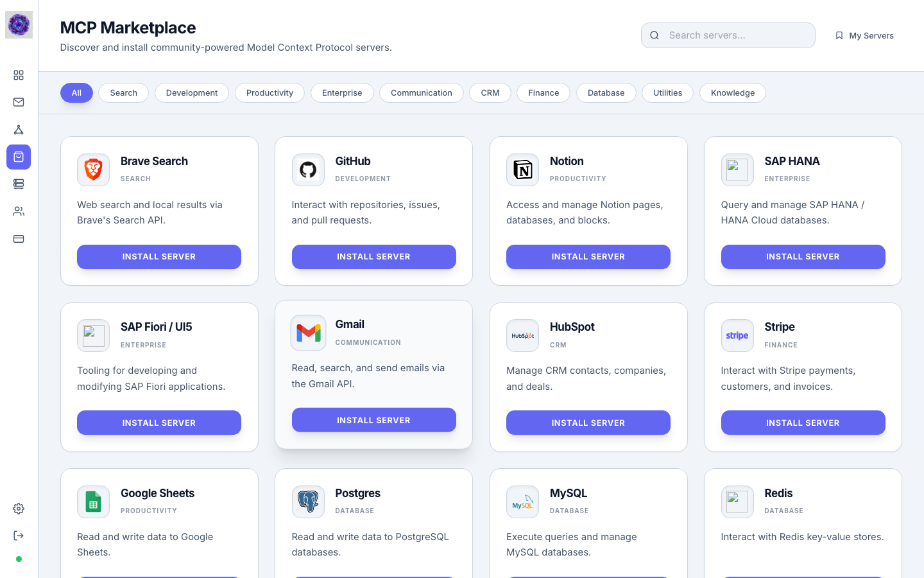
Task: Click the SAP Fiori / UI5 card icon
Action: pyautogui.click(x=94, y=336)
